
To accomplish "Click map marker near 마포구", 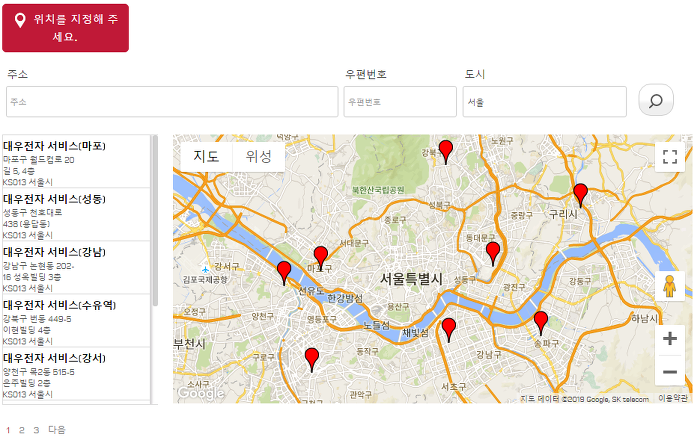I will point(321,258).
